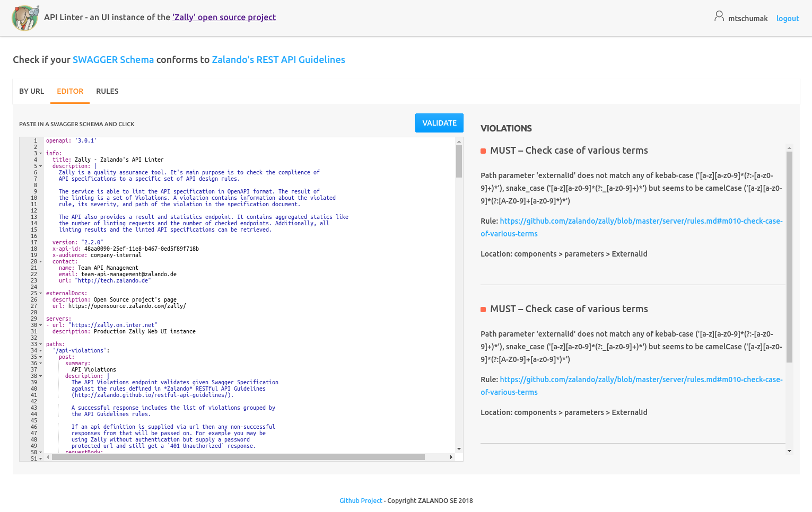Click the email team-api-management@zalando.de line
This screenshot has height=512, width=812.
pyautogui.click(x=118, y=275)
